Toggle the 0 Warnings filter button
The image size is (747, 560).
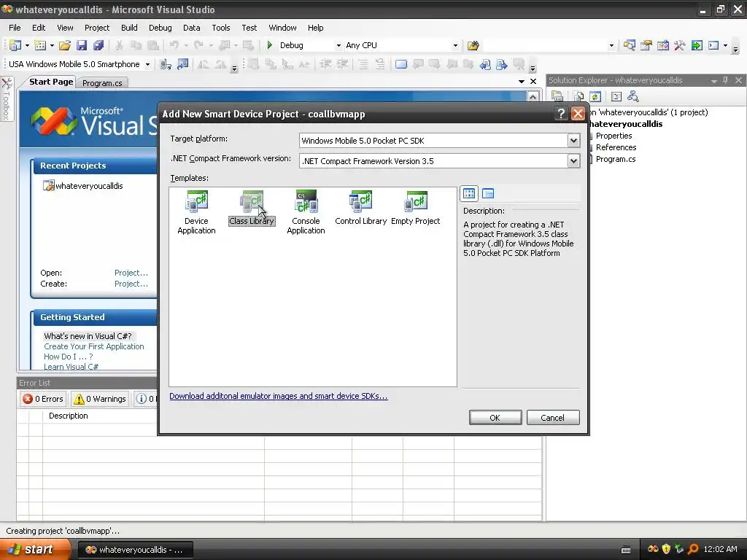point(100,399)
